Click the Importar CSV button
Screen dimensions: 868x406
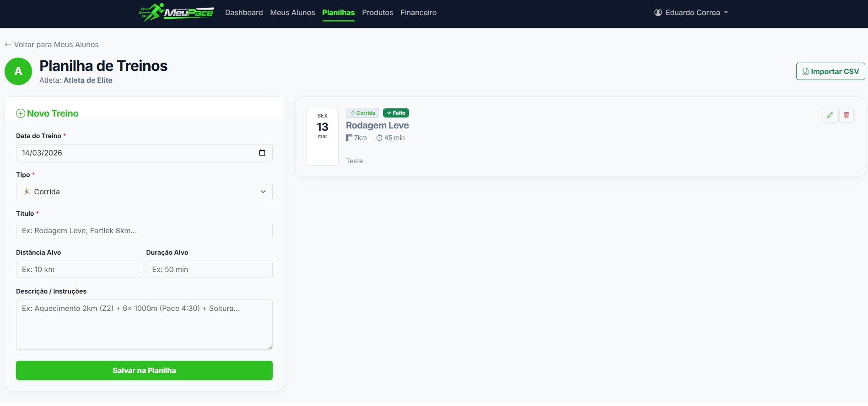point(830,71)
